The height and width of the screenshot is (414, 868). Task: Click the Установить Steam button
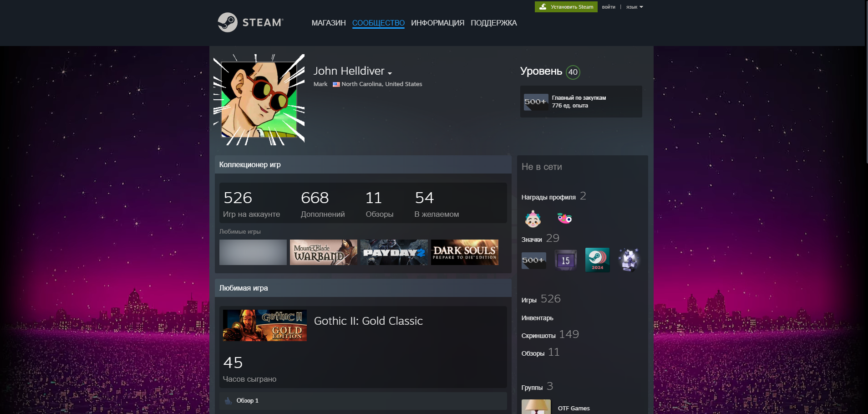click(566, 7)
